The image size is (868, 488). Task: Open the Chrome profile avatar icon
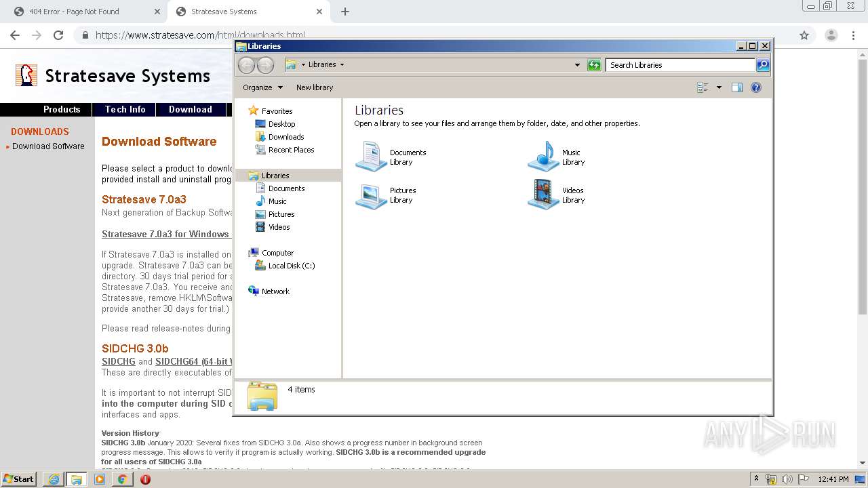click(x=831, y=35)
